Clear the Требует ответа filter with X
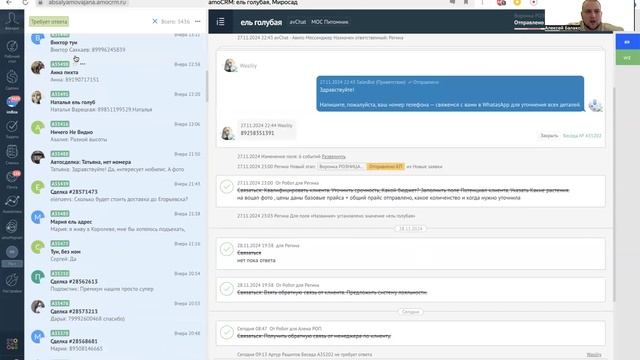This screenshot has height=360, width=640. [155, 21]
